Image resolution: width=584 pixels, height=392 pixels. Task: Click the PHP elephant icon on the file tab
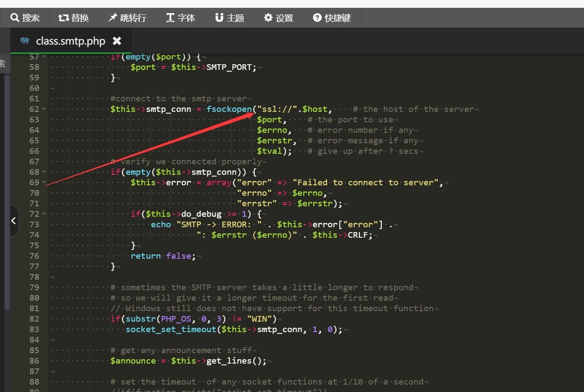click(x=25, y=41)
